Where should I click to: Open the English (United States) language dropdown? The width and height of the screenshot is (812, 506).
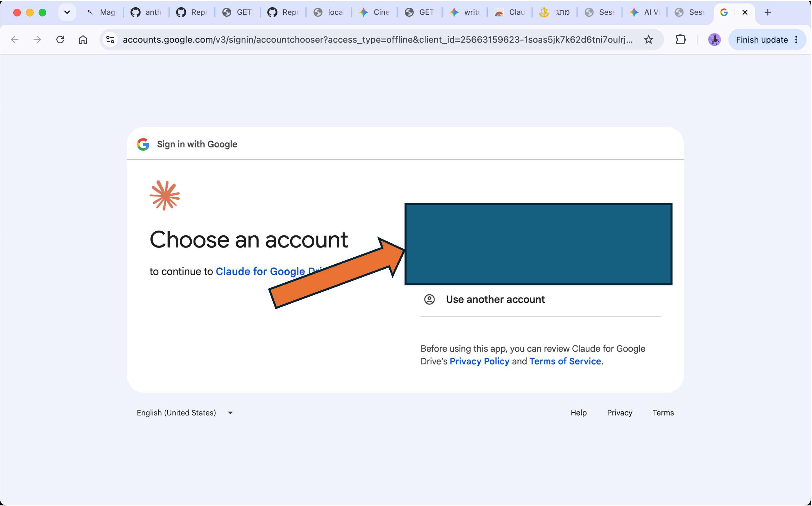185,413
